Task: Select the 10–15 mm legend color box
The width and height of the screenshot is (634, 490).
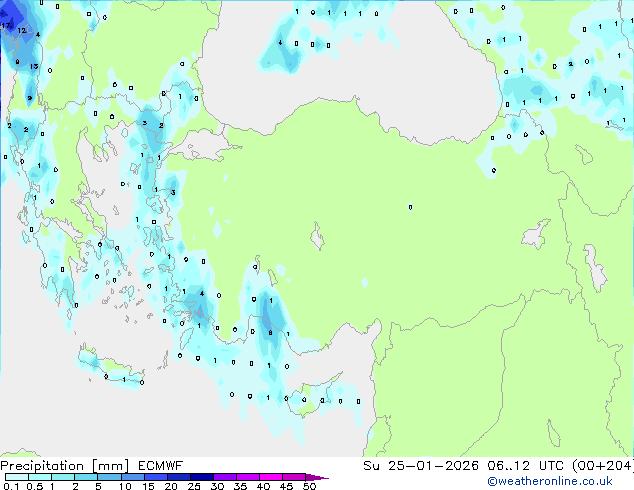Action: pos(132,477)
